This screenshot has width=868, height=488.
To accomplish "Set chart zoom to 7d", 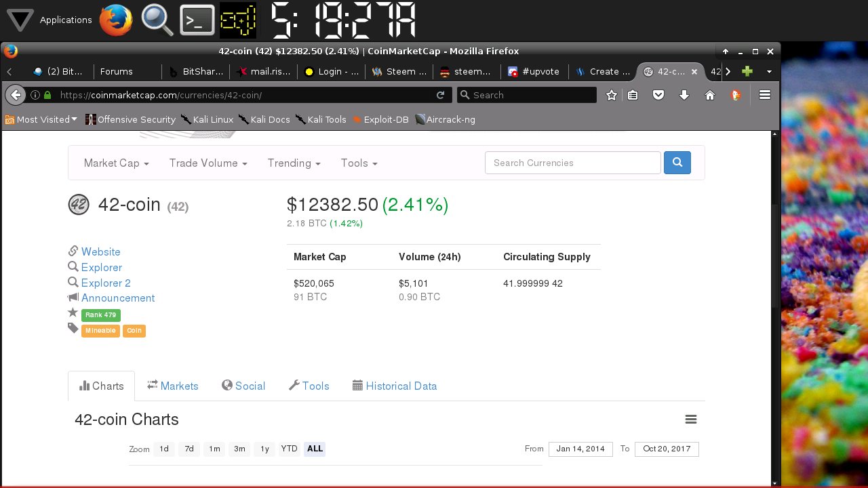I will tap(189, 449).
